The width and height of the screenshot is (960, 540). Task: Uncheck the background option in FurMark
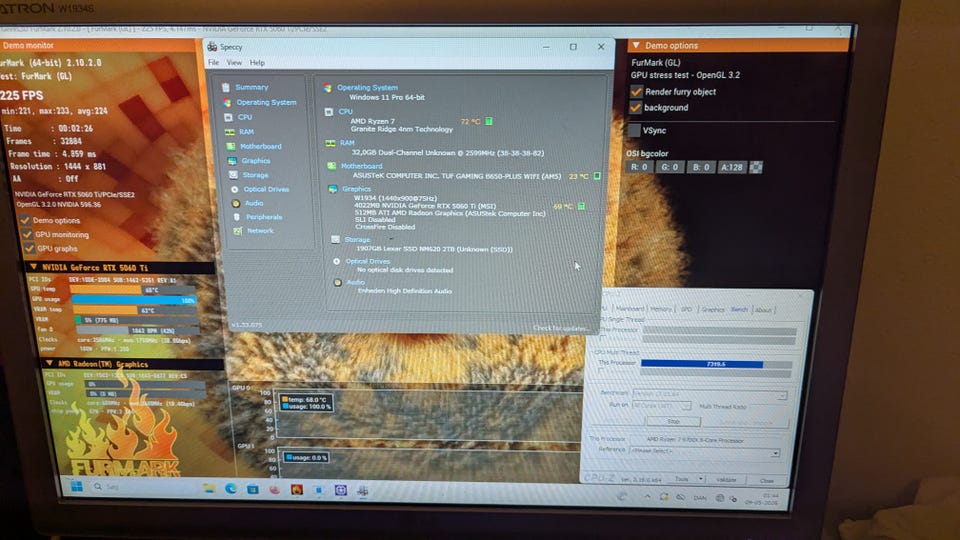[636, 107]
